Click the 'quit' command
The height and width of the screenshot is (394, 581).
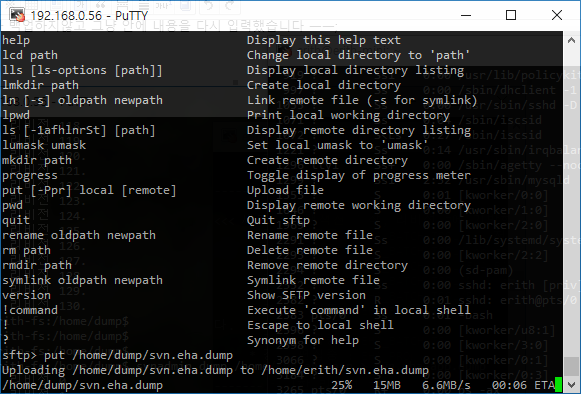tap(16, 220)
